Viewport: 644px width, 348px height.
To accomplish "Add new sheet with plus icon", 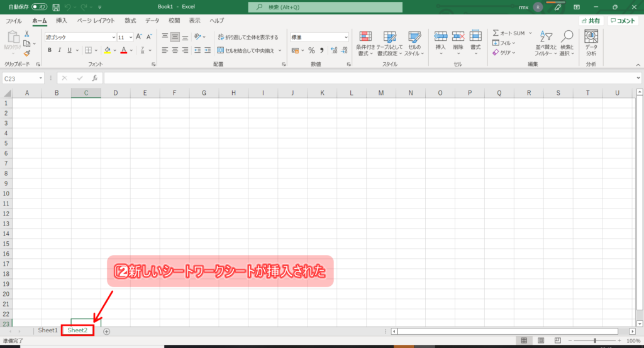I will point(106,331).
